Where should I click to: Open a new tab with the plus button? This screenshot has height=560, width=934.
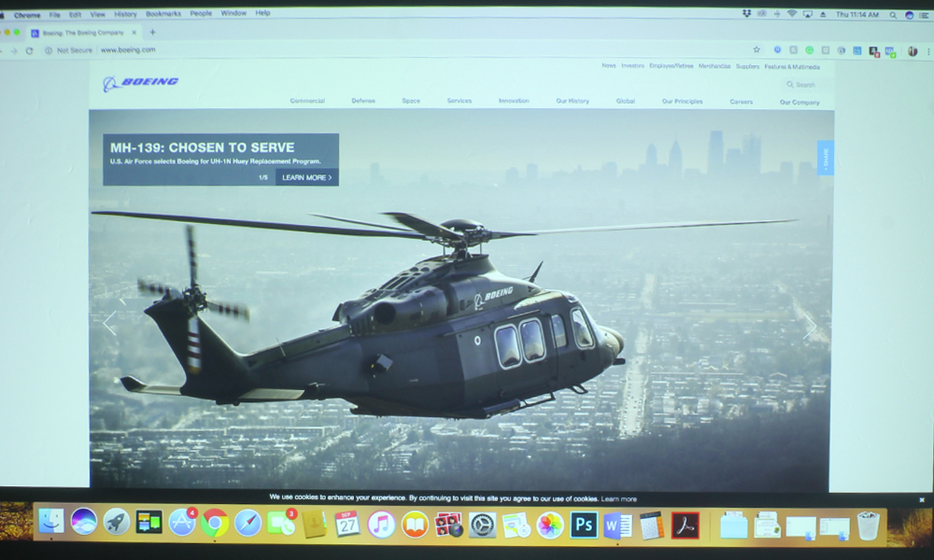(153, 32)
